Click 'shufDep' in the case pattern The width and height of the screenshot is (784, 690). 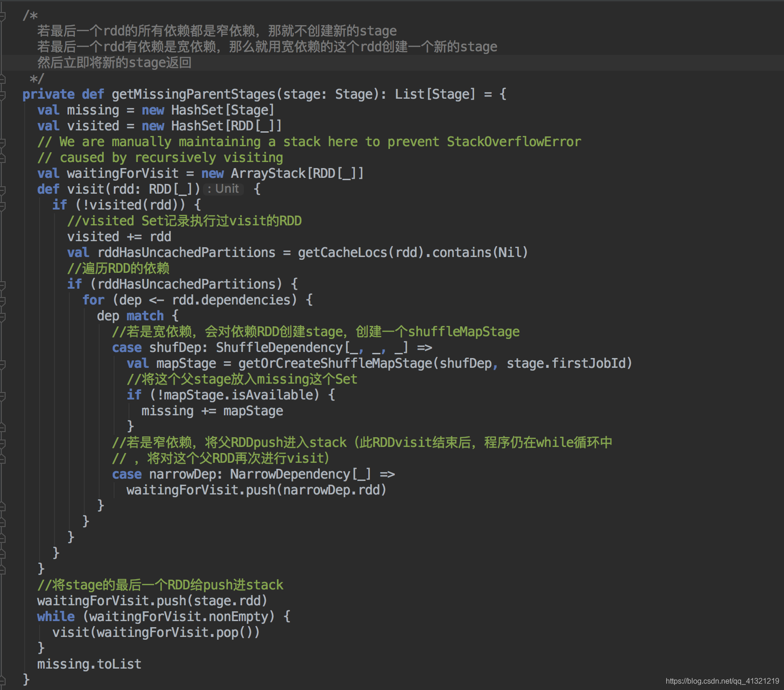(x=175, y=348)
